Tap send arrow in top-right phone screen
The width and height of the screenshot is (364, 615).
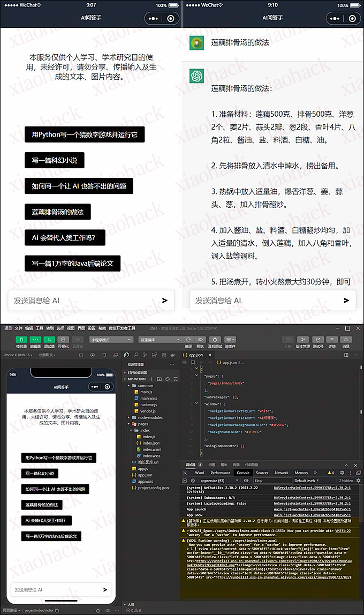click(x=346, y=301)
